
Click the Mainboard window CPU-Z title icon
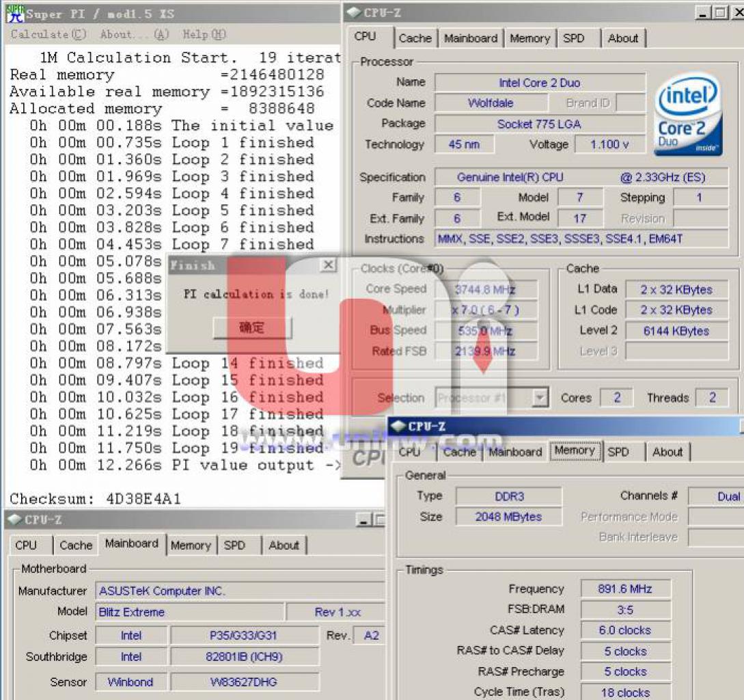pos(15,520)
